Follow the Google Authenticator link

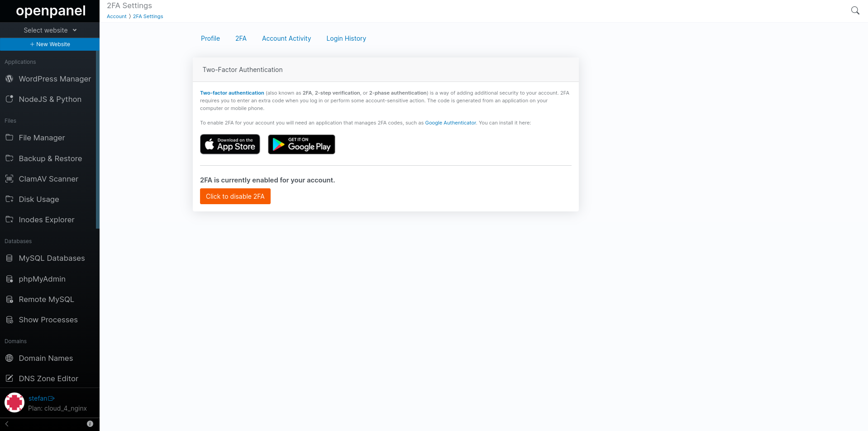pyautogui.click(x=450, y=123)
